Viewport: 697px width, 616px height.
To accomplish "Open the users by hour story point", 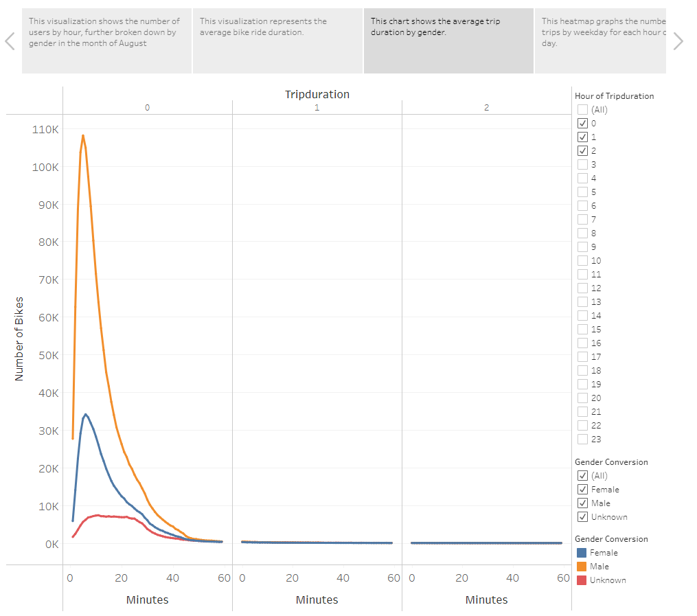I will 106,41.
